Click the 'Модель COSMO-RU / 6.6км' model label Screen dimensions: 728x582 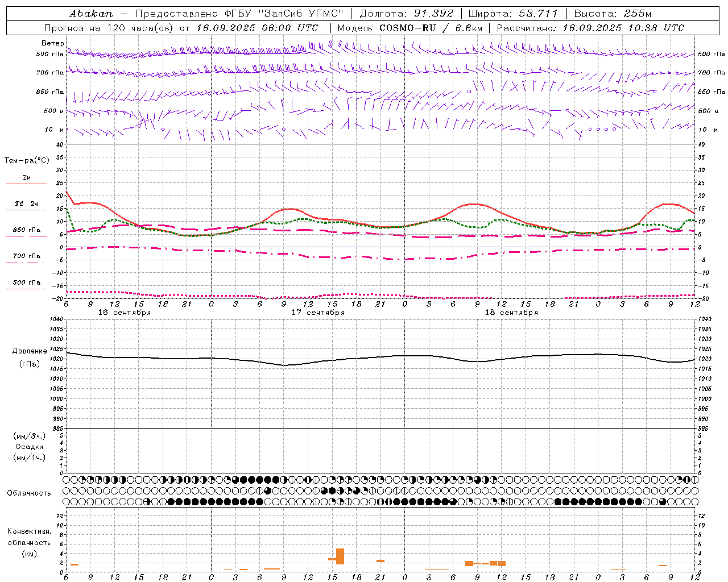[409, 28]
